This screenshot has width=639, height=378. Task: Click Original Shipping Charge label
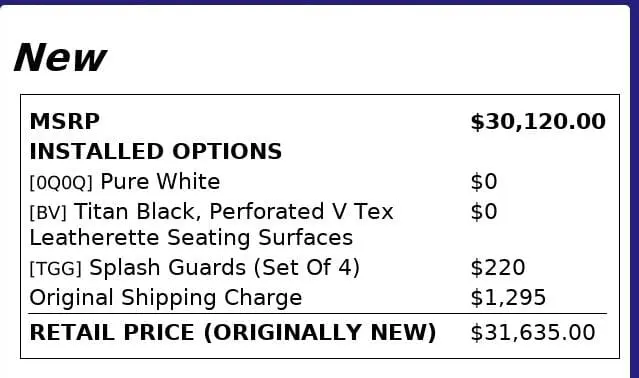pos(166,298)
